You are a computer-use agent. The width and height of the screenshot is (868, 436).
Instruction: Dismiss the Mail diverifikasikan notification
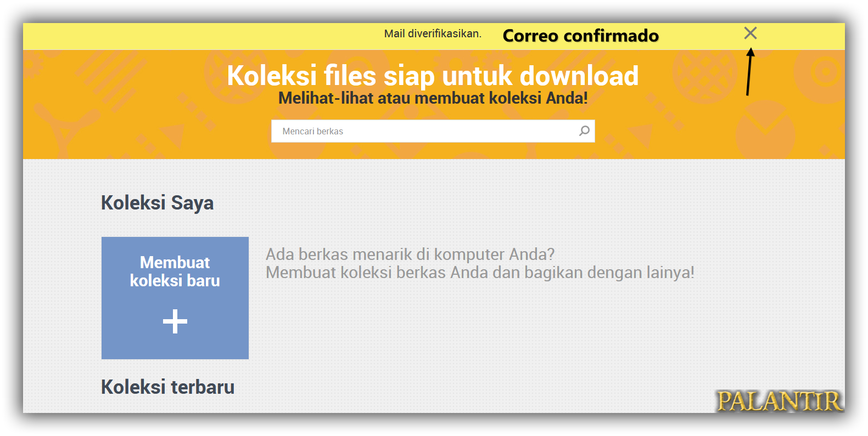click(750, 33)
